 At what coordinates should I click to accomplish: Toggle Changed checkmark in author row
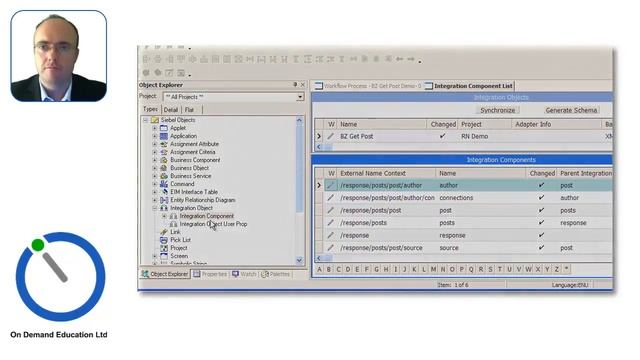541,185
